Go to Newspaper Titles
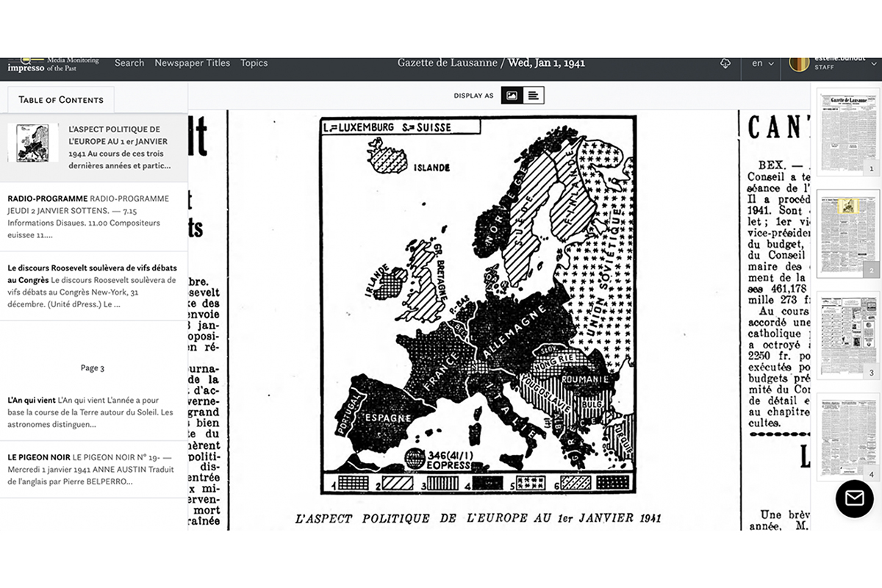The height and width of the screenshot is (588, 882). [x=192, y=63]
